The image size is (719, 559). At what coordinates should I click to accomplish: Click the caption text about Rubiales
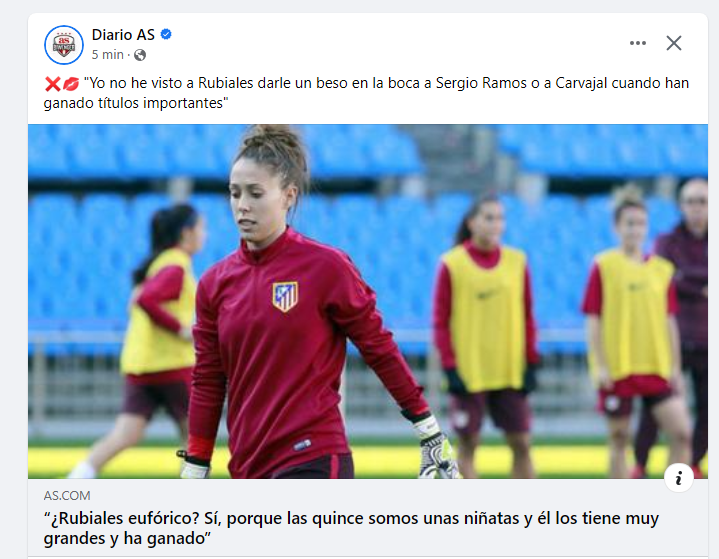click(366, 93)
